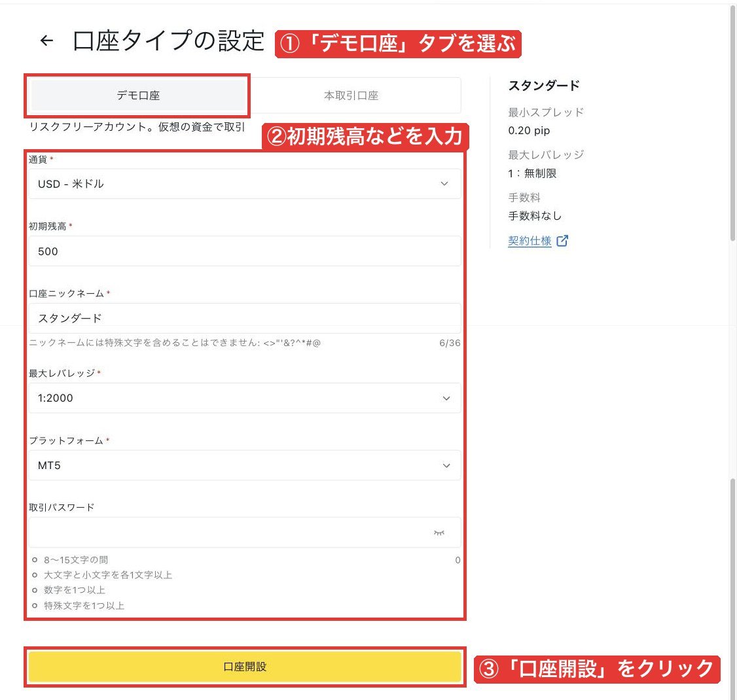Image resolution: width=737 pixels, height=700 pixels.
Task: Click the 数字を1つ以上 password rule
Action: [x=74, y=590]
